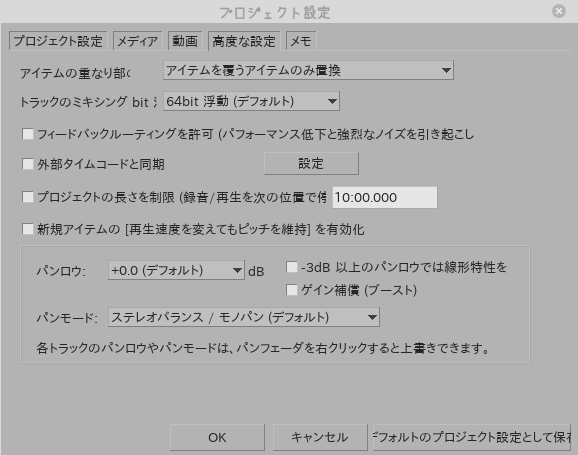Open the メディア tab
Viewport: 578px width, 455px height.
(x=137, y=41)
